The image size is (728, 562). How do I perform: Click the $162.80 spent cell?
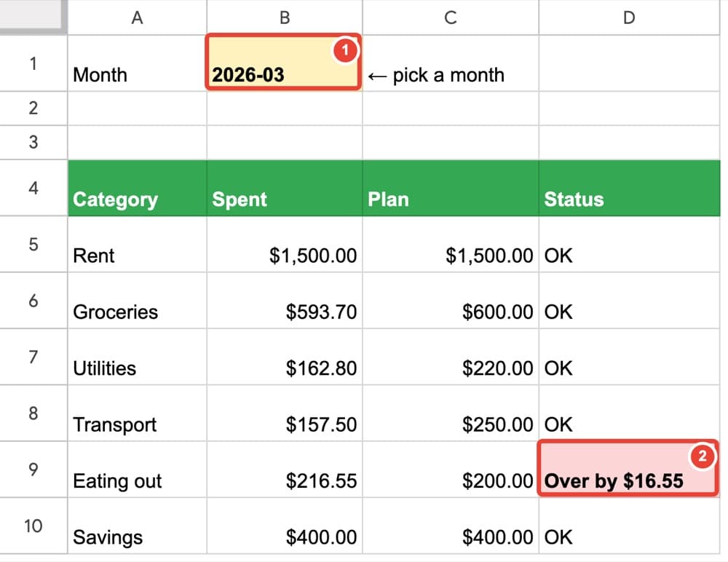[285, 357]
